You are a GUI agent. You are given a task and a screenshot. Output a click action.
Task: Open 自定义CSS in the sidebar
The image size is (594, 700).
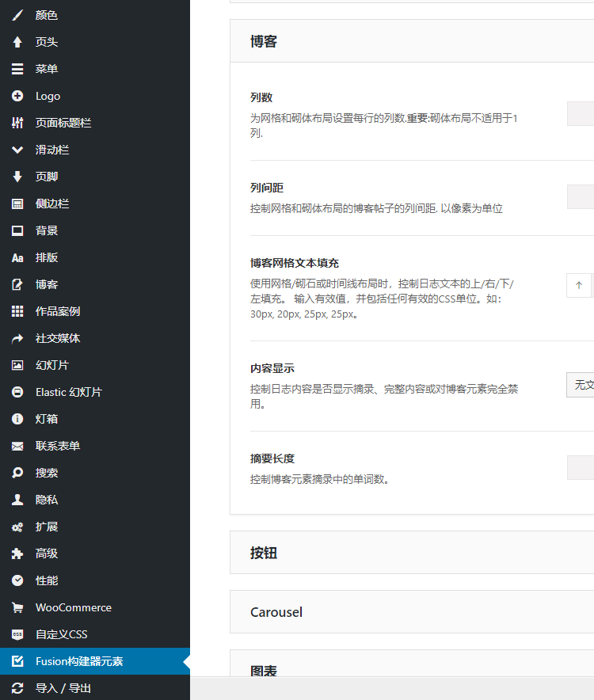pyautogui.click(x=95, y=634)
